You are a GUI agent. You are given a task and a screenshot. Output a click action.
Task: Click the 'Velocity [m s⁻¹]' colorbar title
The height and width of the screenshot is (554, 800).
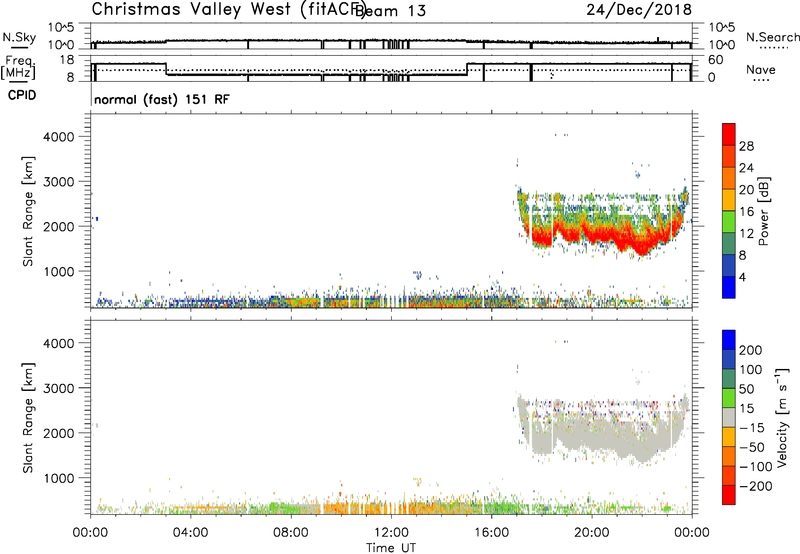pos(782,417)
